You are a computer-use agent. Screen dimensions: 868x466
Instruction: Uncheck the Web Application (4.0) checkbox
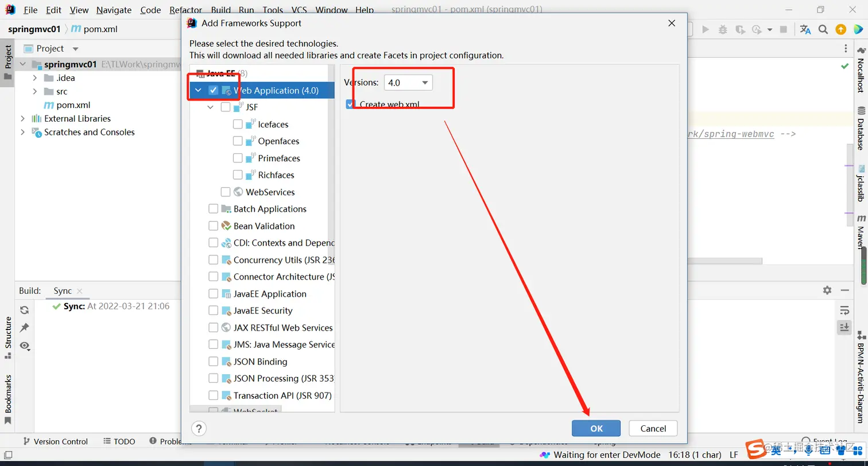pyautogui.click(x=214, y=90)
